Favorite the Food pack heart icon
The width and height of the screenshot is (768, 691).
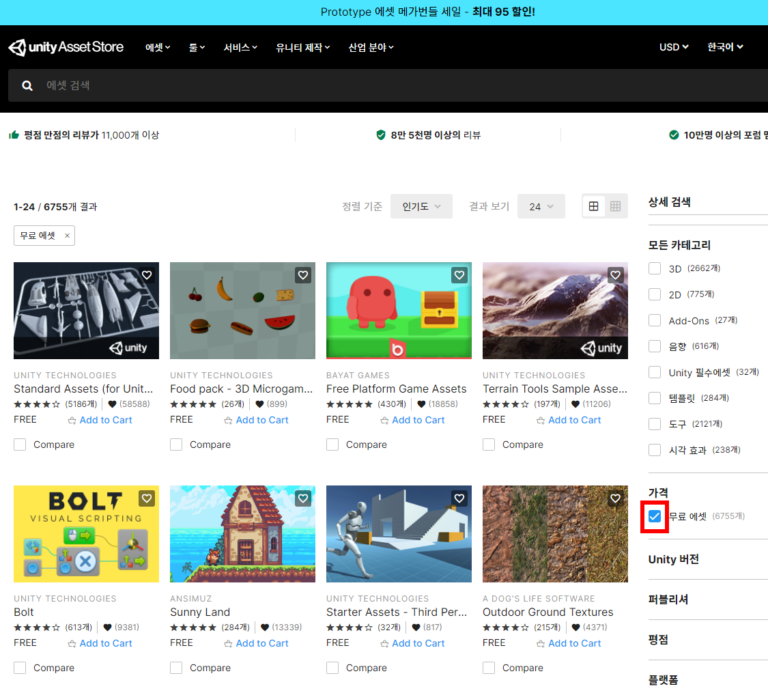coord(303,275)
